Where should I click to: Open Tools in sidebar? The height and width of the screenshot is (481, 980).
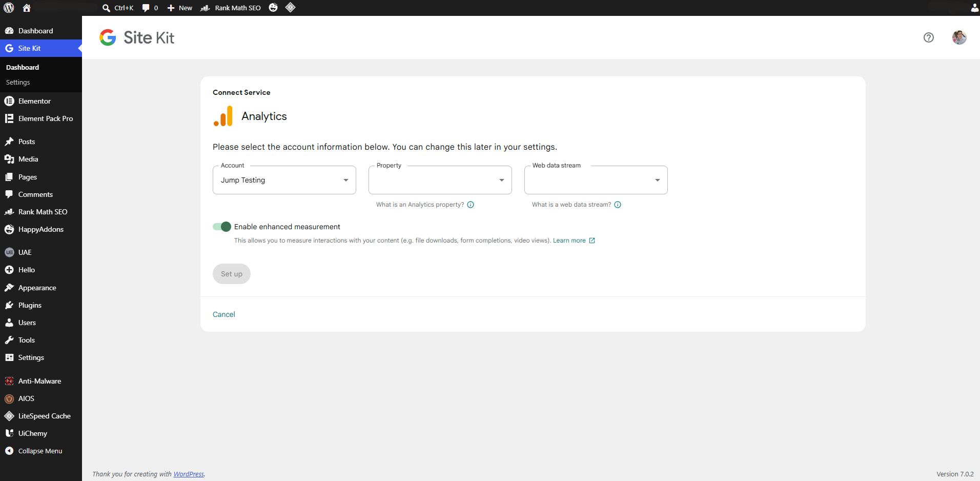coord(41,340)
